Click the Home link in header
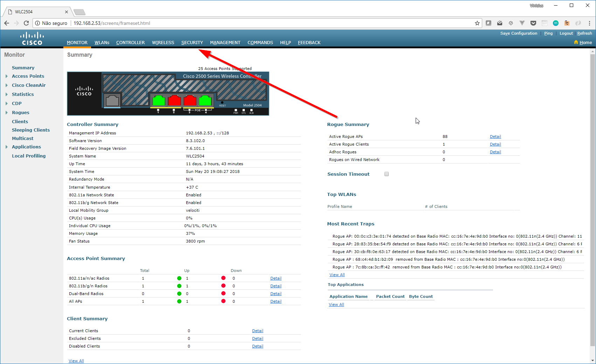 pos(585,42)
